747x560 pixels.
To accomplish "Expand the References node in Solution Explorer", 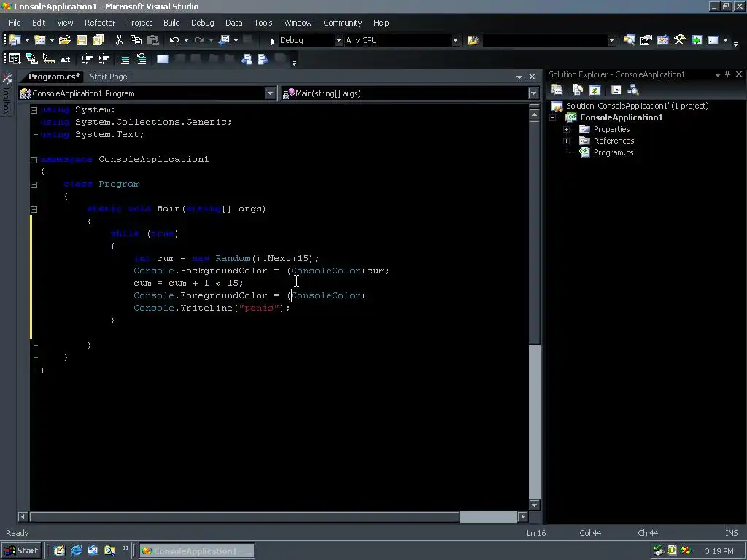I will click(566, 141).
